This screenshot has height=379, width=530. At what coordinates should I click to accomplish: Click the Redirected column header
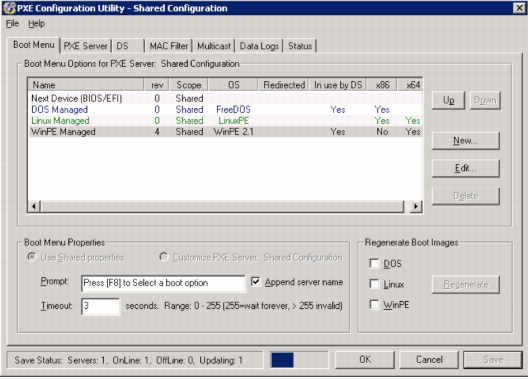pos(284,85)
